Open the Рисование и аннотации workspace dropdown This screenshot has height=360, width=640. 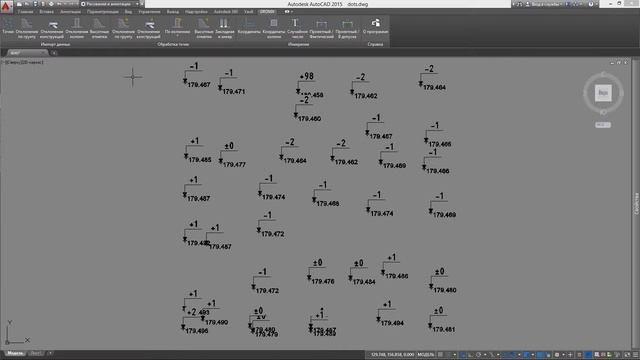[110, 4]
